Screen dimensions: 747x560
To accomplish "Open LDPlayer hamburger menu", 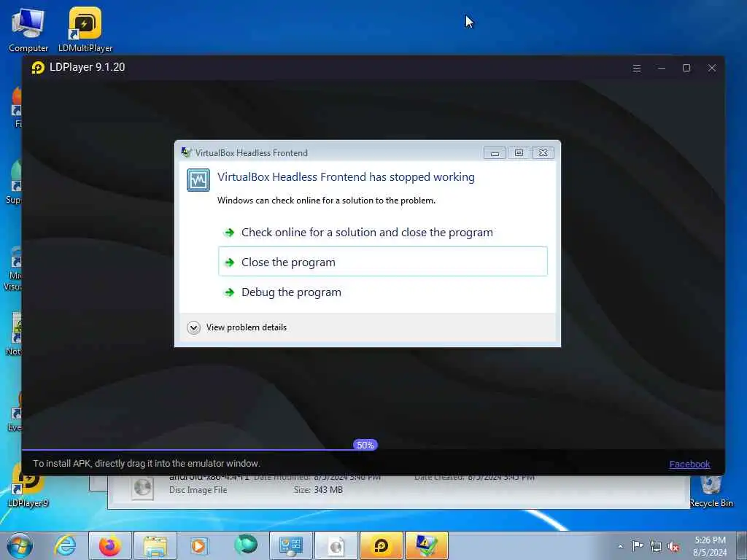I will click(x=636, y=68).
